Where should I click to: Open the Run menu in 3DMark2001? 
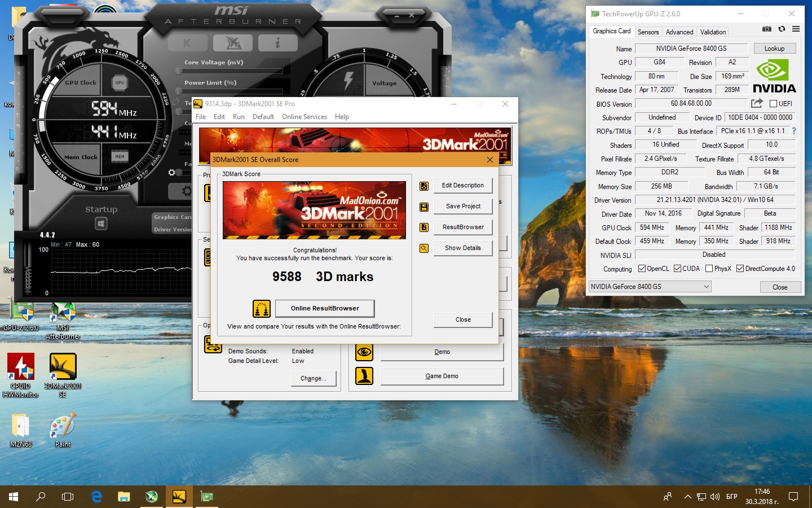click(239, 117)
